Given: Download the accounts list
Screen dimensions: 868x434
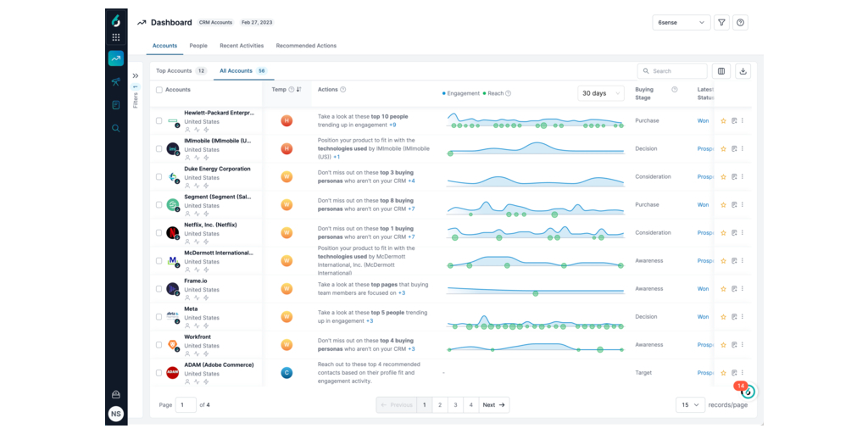Looking at the screenshot, I should click(x=743, y=71).
